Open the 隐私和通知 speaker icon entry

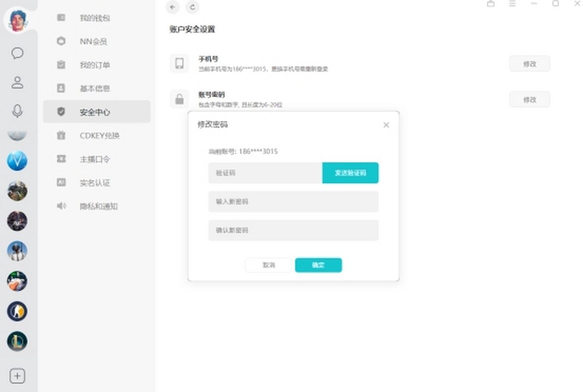pyautogui.click(x=61, y=206)
